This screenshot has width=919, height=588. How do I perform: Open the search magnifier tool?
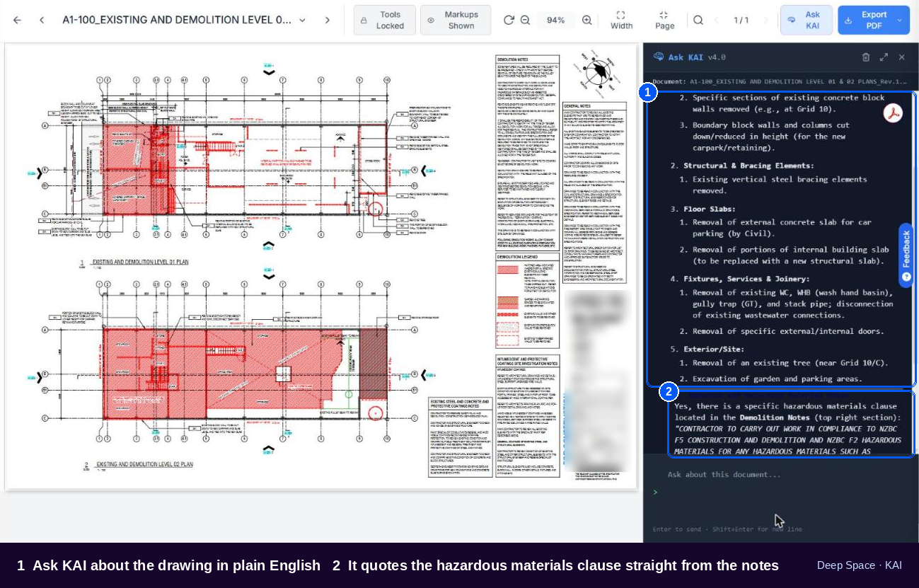pos(698,20)
